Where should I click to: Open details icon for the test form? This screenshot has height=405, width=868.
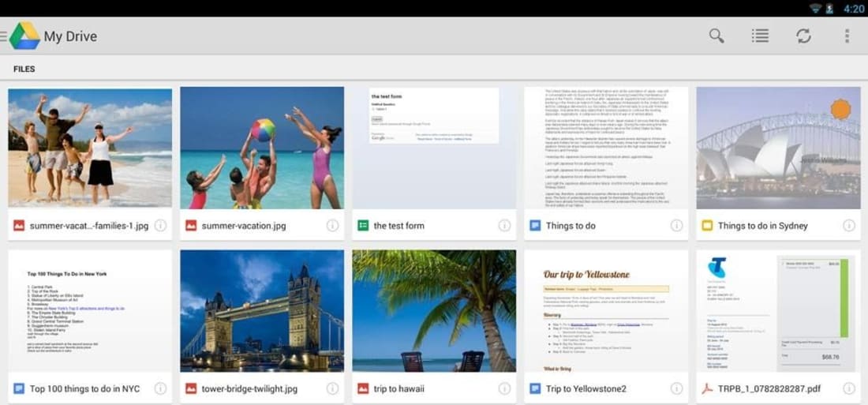(504, 226)
